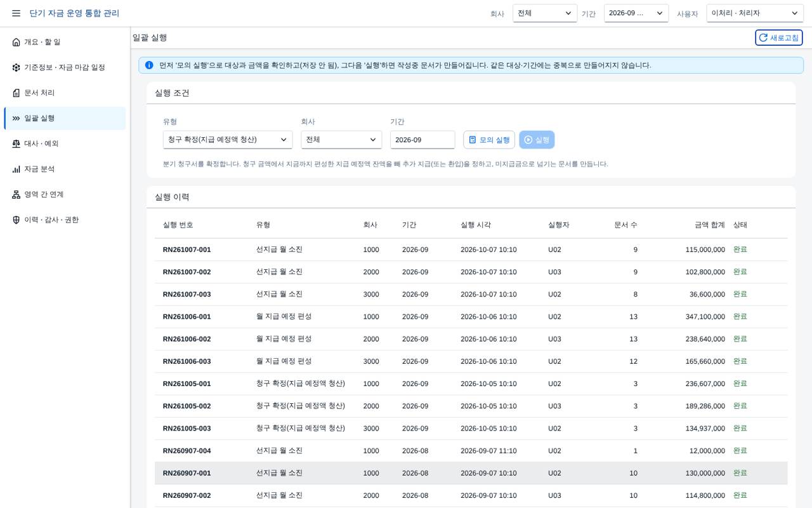Click the 기간 input field with 2026-09
The image size is (812, 508).
click(422, 140)
